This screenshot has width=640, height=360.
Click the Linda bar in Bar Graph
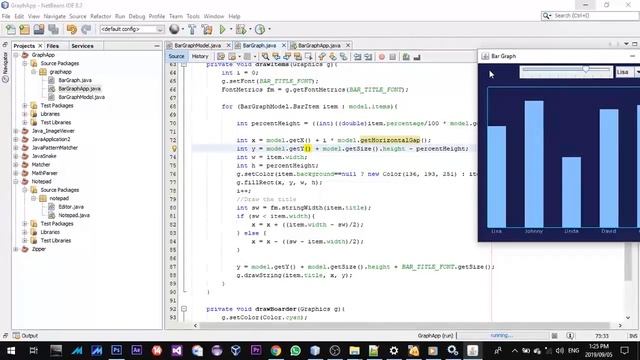coord(571,192)
